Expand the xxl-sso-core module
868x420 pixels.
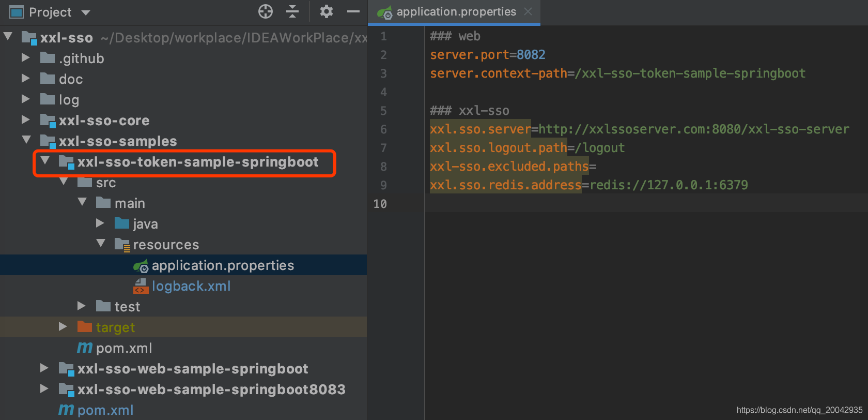click(25, 119)
